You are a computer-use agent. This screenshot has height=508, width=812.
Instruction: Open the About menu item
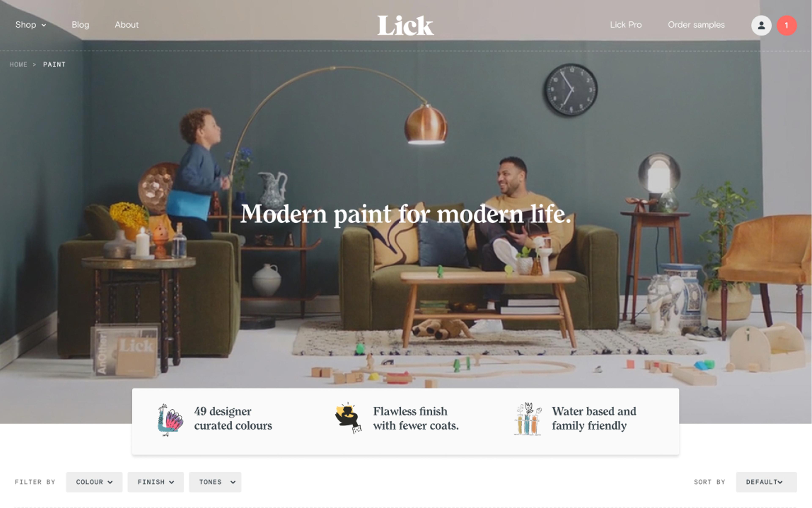pos(127,25)
